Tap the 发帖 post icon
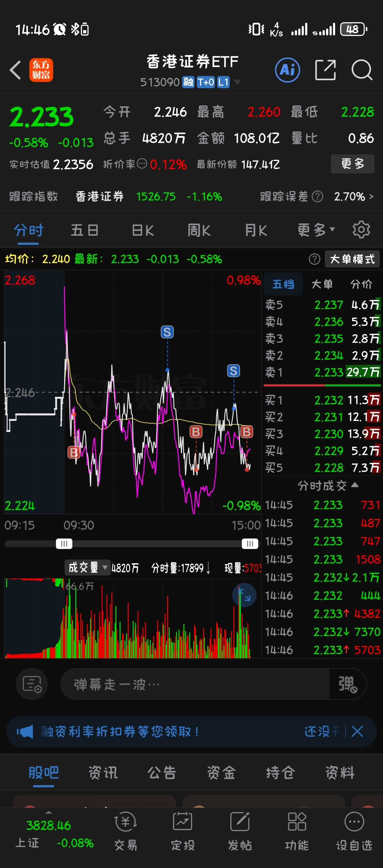Image resolution: width=383 pixels, height=868 pixels. coord(240,830)
